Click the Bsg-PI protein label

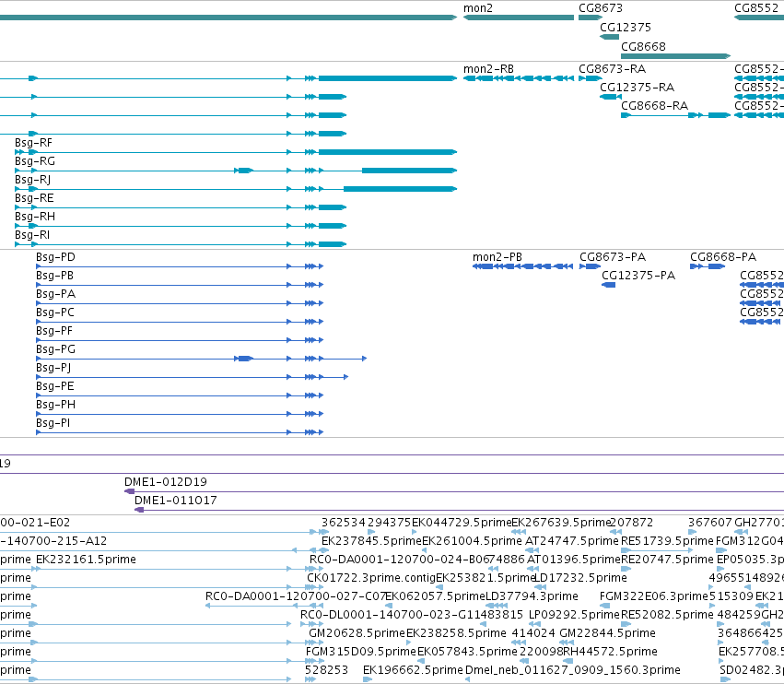pos(53,423)
